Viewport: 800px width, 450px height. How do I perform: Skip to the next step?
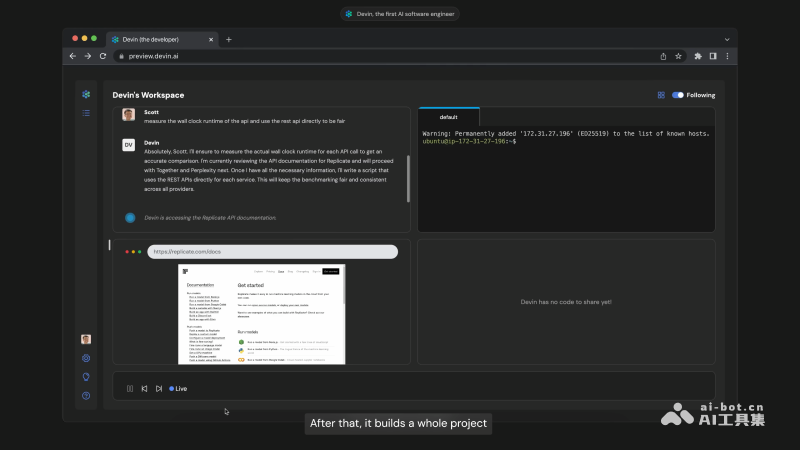click(x=158, y=388)
